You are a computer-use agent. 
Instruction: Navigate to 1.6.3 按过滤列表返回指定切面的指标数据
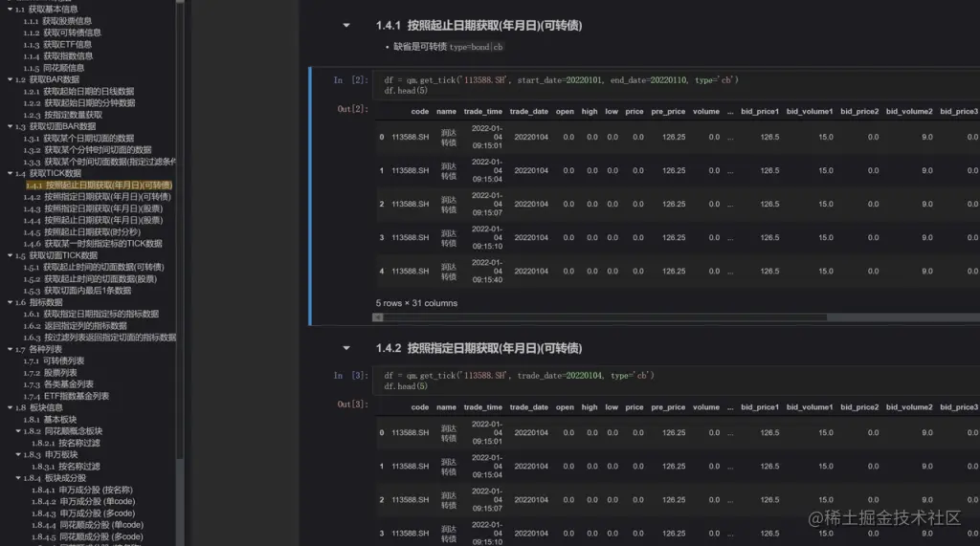pos(100,338)
